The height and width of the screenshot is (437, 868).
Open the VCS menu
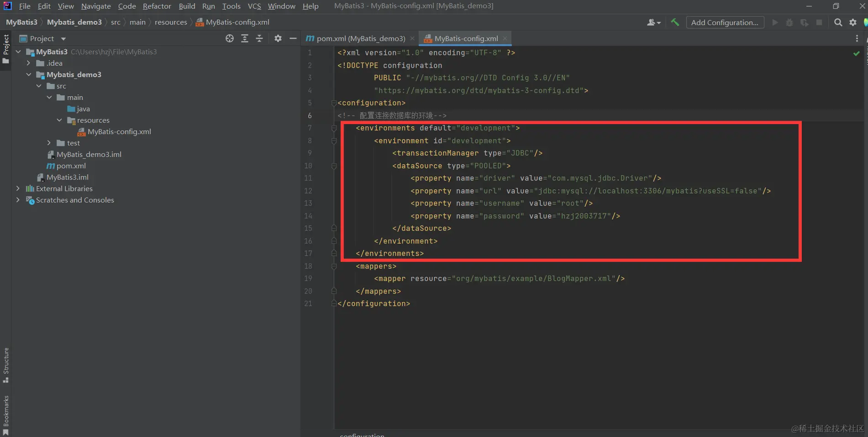(x=254, y=6)
